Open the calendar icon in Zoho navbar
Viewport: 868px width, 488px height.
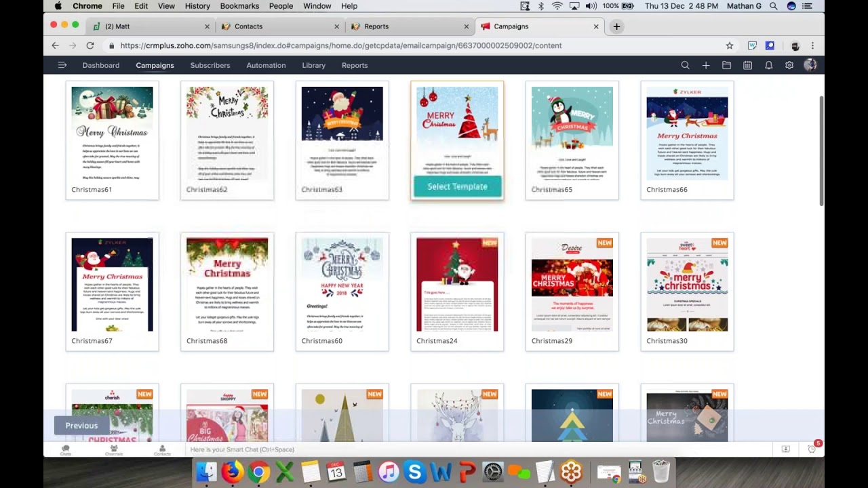[x=747, y=65]
